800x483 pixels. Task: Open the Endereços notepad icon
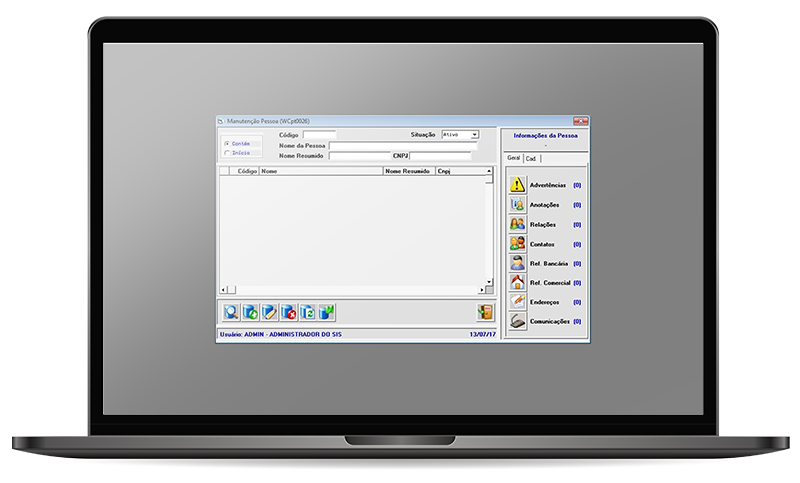click(517, 301)
